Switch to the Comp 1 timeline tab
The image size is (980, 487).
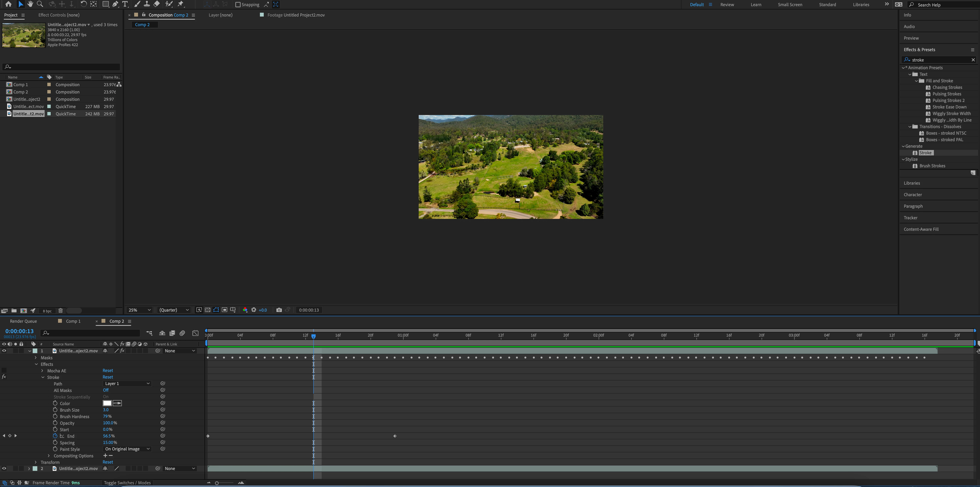click(x=73, y=321)
